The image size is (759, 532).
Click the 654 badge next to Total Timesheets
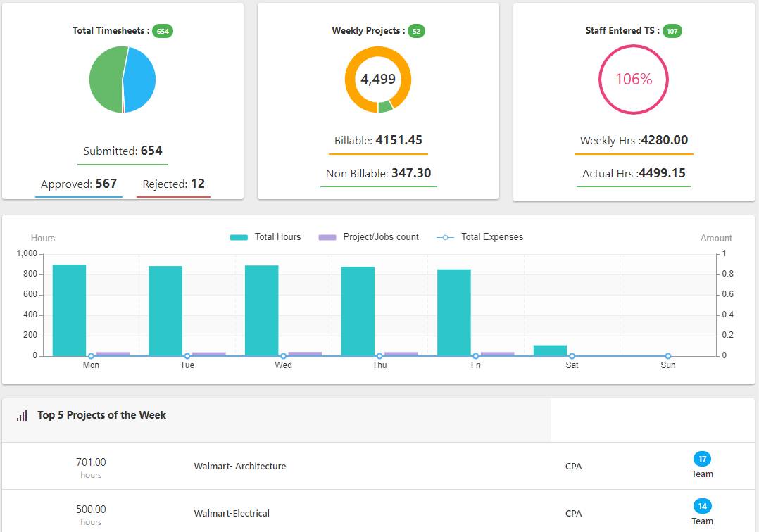162,31
